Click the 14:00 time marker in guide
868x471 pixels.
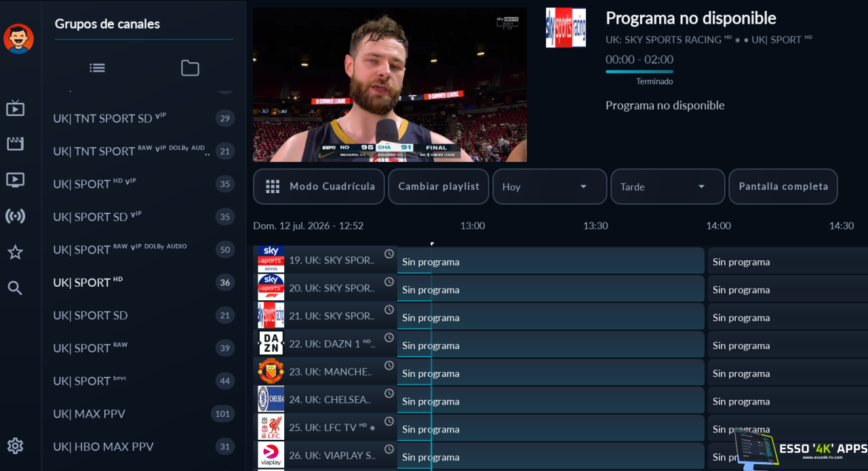pos(718,226)
